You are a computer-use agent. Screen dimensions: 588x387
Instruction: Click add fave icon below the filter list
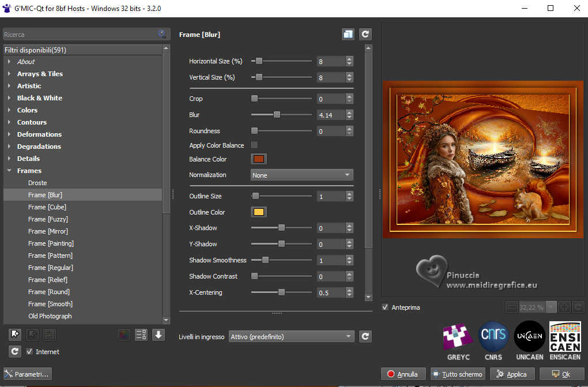[x=15, y=334]
